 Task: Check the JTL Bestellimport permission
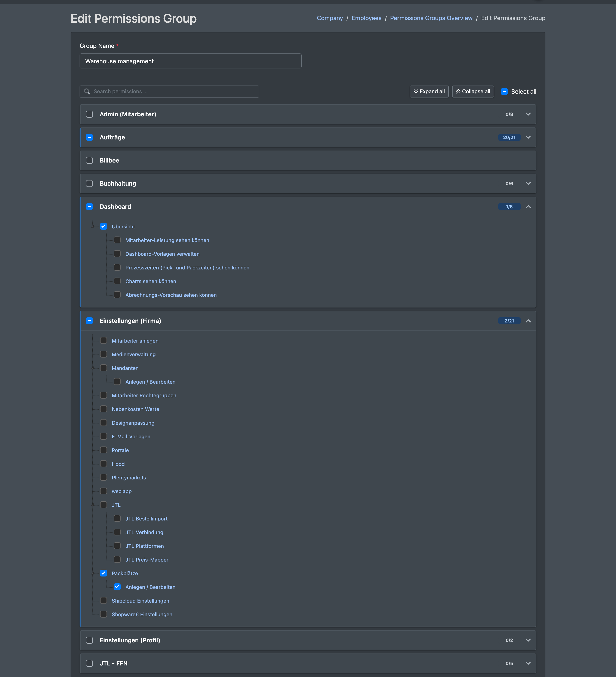117,519
